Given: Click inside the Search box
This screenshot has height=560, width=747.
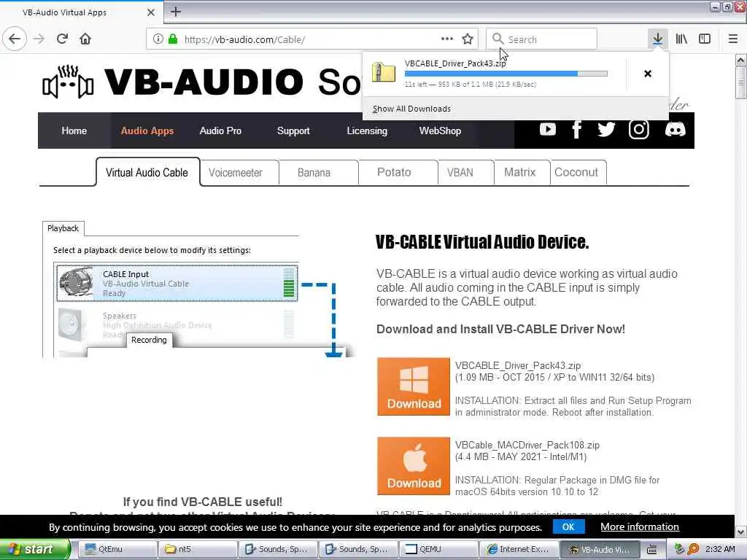Looking at the screenshot, I should click(542, 39).
